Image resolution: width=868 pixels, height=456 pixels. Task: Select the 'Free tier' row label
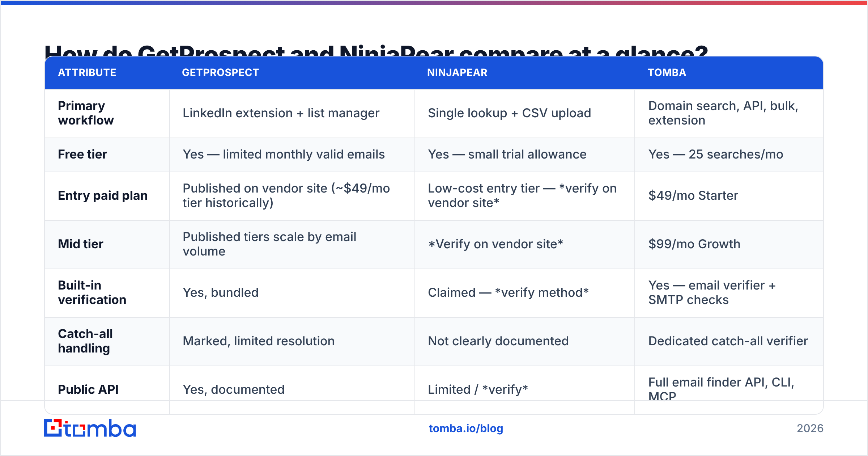(82, 154)
